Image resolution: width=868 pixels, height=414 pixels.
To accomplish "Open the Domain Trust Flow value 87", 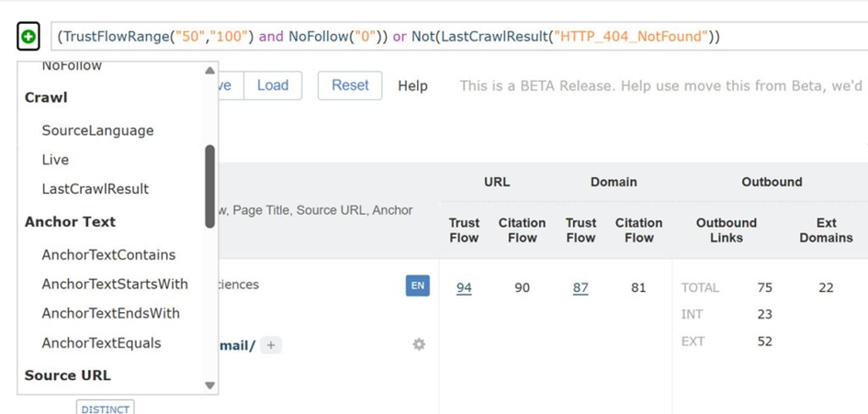I will (x=581, y=287).
